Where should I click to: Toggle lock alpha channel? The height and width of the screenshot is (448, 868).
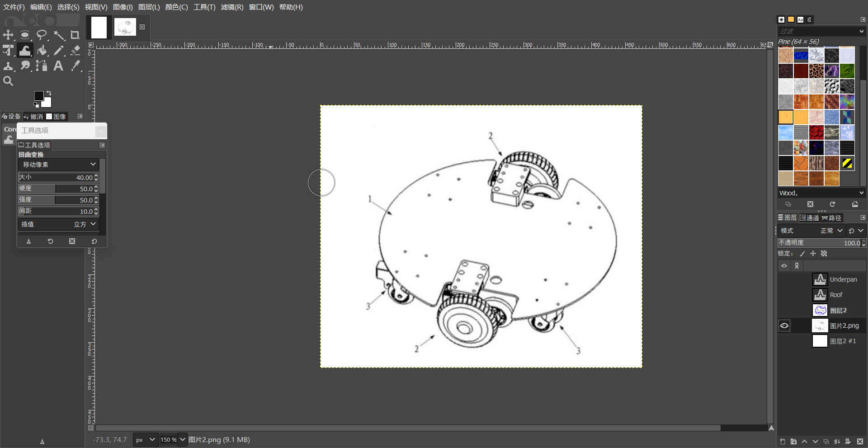[x=824, y=254]
